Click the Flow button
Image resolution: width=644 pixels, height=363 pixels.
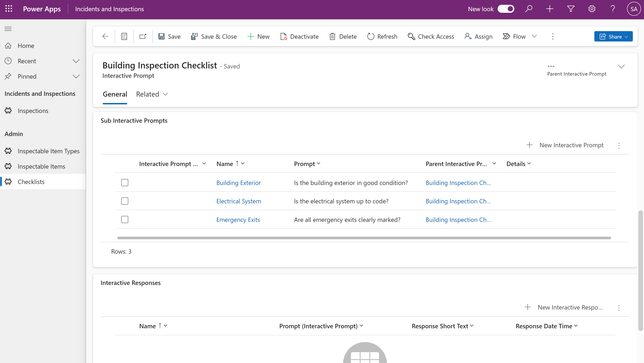[x=514, y=37]
